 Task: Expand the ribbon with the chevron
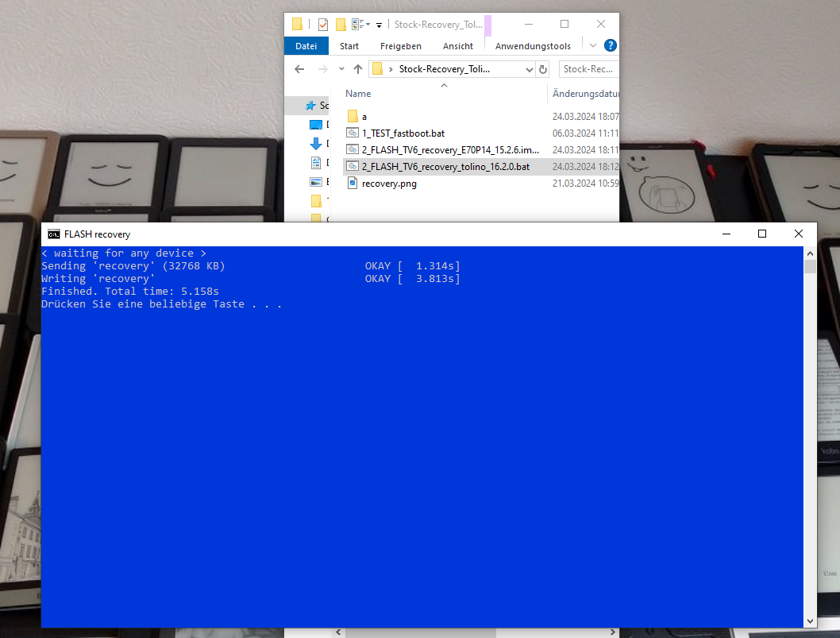[x=593, y=45]
